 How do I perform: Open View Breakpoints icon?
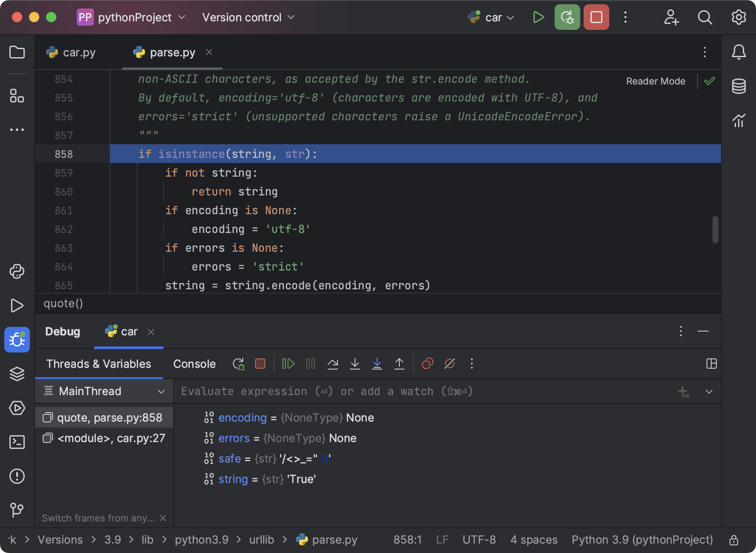[x=427, y=364]
